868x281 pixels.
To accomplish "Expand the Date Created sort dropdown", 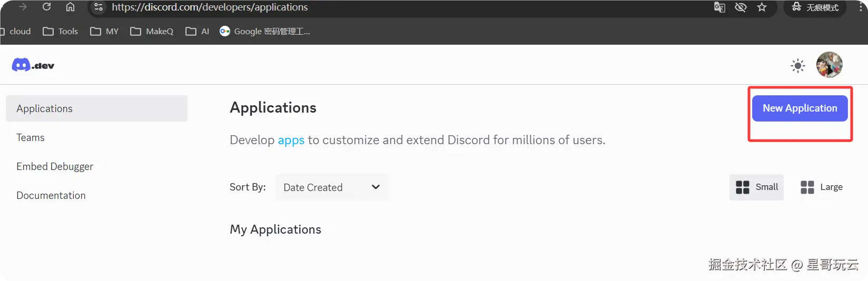I will point(332,187).
